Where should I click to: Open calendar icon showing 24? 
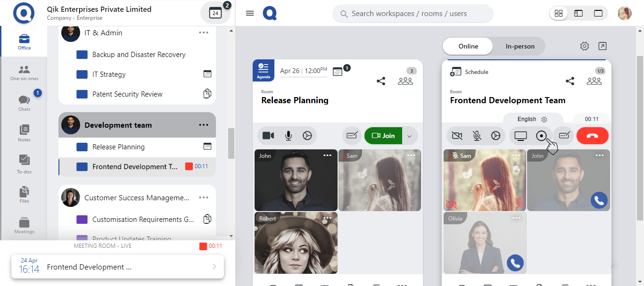point(215,13)
